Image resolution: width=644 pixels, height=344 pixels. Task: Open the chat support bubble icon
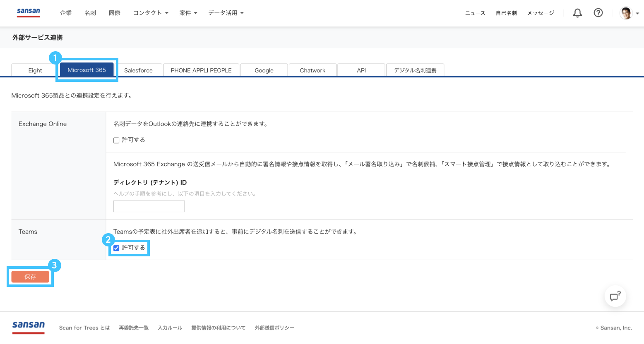(615, 296)
